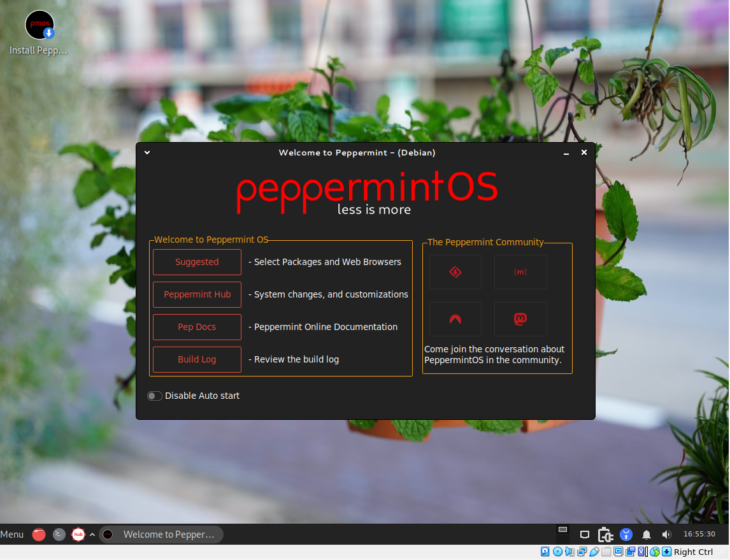Launch the terminal from the taskbar
The image size is (730, 560).
(59, 535)
